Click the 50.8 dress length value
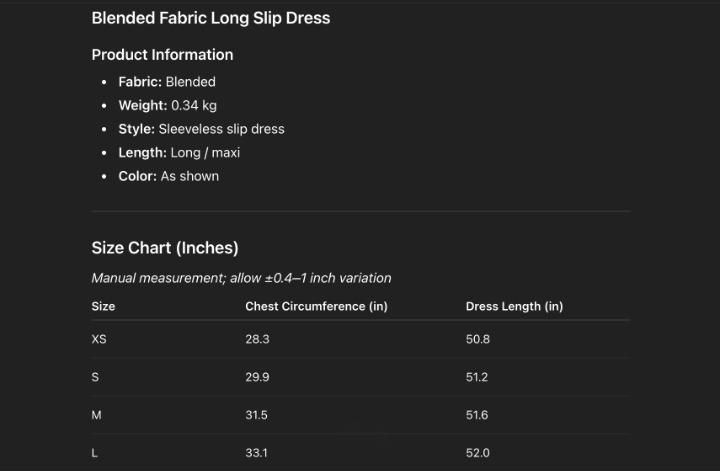Viewport: 720px width, 471px height. coord(477,339)
